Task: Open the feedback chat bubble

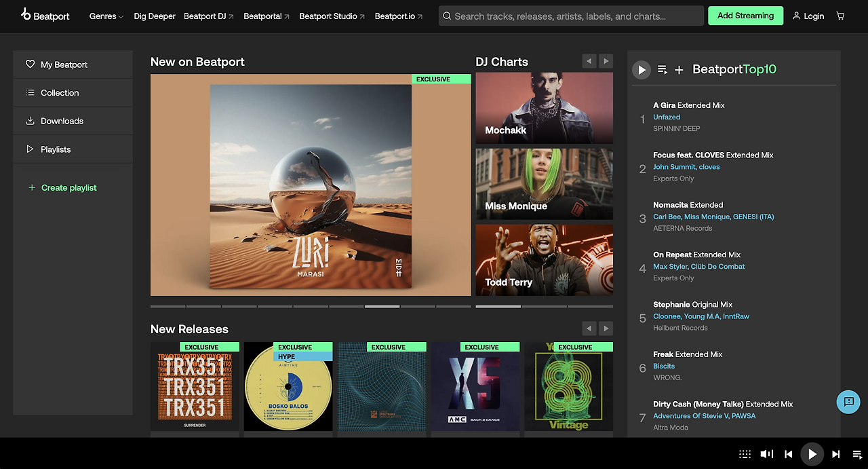Action: tap(848, 402)
